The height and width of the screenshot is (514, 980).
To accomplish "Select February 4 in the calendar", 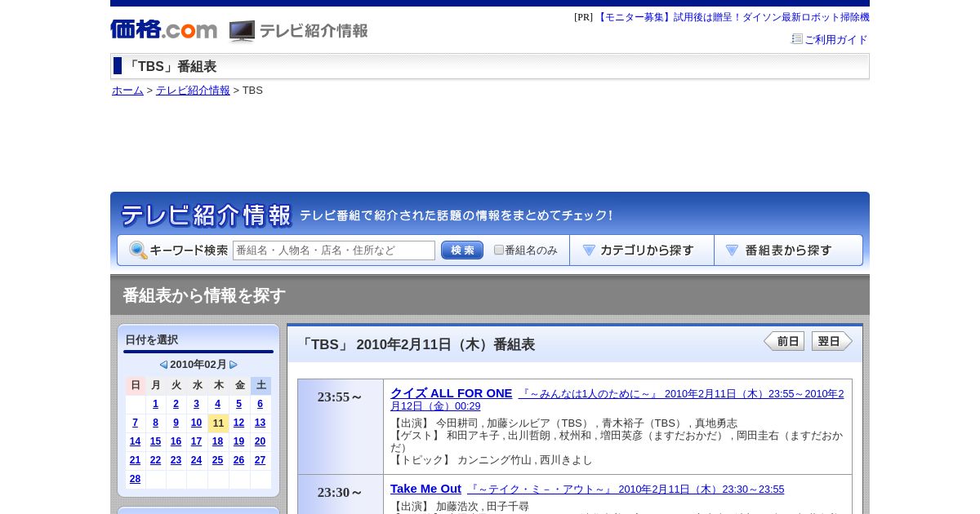I will click(217, 404).
